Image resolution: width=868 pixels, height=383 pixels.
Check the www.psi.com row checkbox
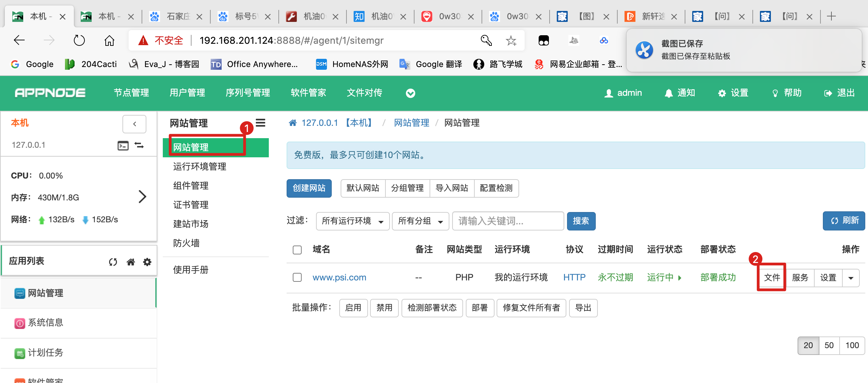click(x=297, y=277)
